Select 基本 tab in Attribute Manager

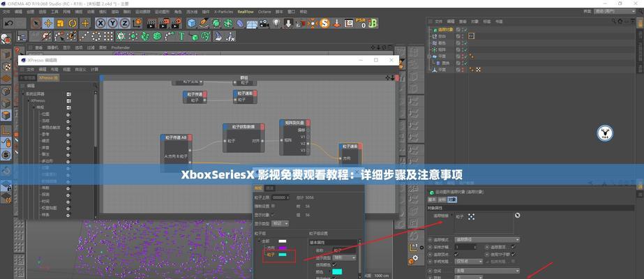pos(432,199)
